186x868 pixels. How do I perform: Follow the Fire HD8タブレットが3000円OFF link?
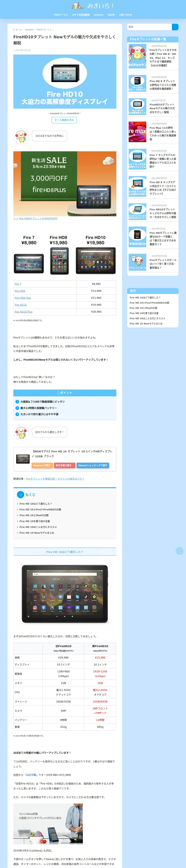(35, 219)
